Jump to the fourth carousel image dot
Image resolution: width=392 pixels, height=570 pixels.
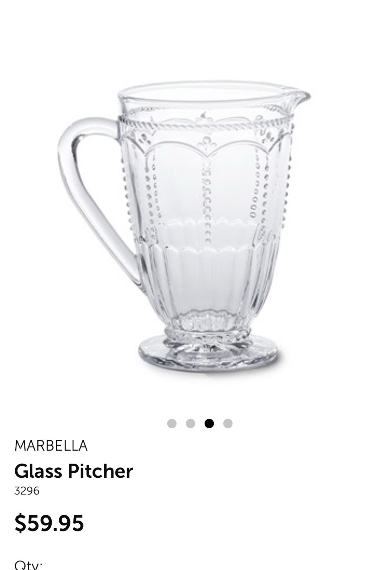point(228,423)
